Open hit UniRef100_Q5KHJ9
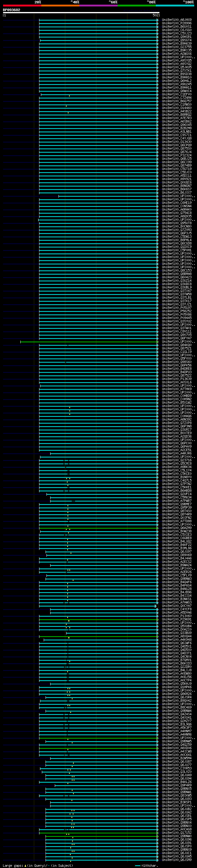 177,684
